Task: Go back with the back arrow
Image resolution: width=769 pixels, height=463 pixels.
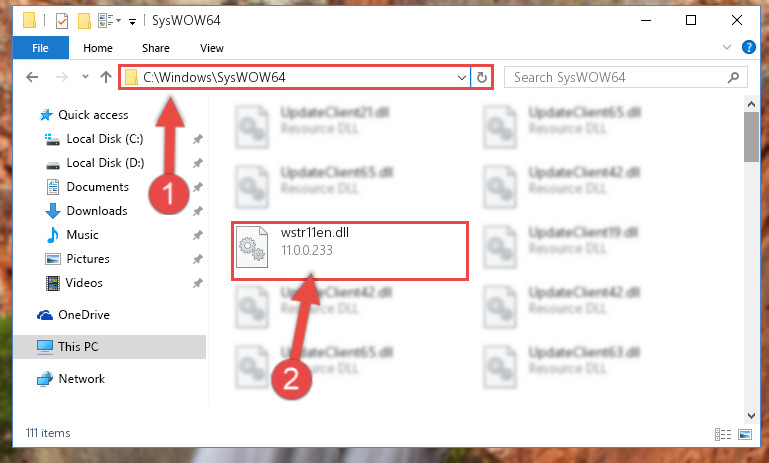Action: coord(32,77)
